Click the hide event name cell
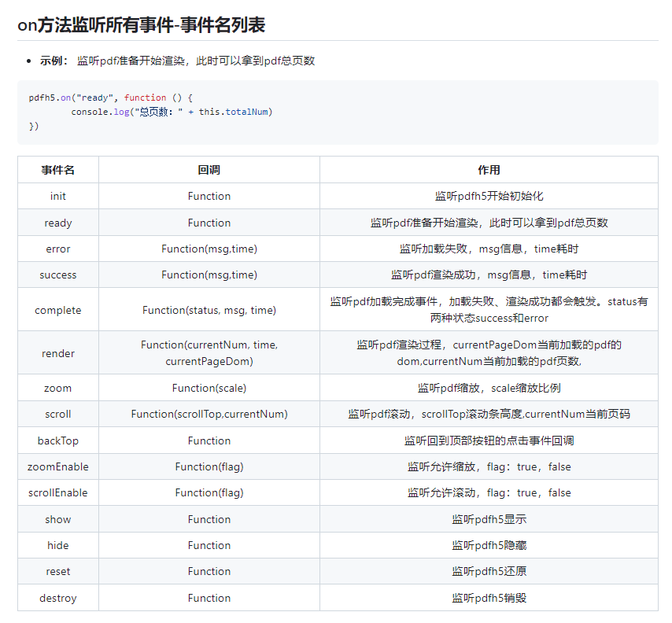The image size is (672, 623). 58,545
